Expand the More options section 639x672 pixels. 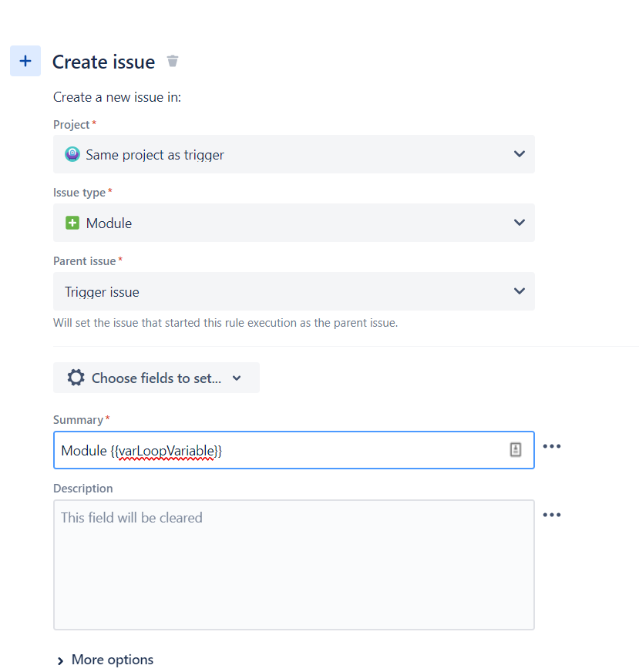pos(106,660)
